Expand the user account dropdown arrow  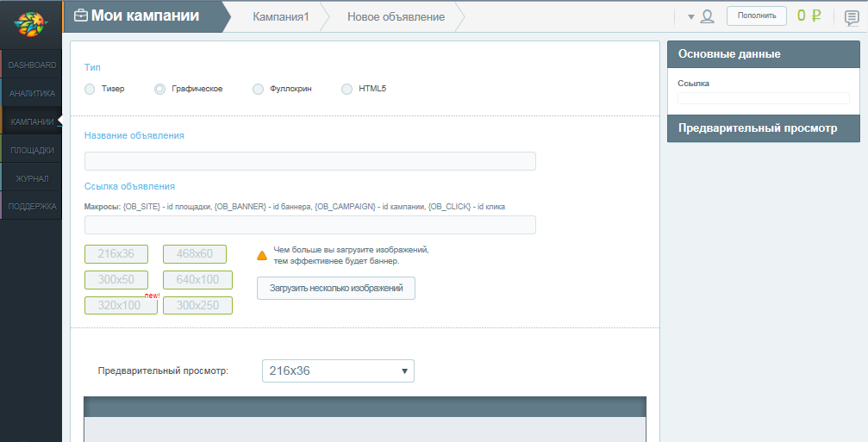[x=690, y=17]
